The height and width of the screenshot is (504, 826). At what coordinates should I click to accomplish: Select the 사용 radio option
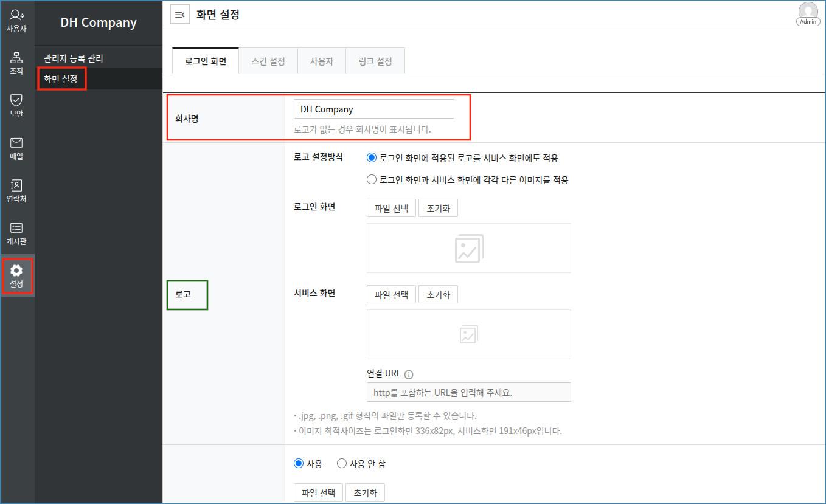(299, 464)
